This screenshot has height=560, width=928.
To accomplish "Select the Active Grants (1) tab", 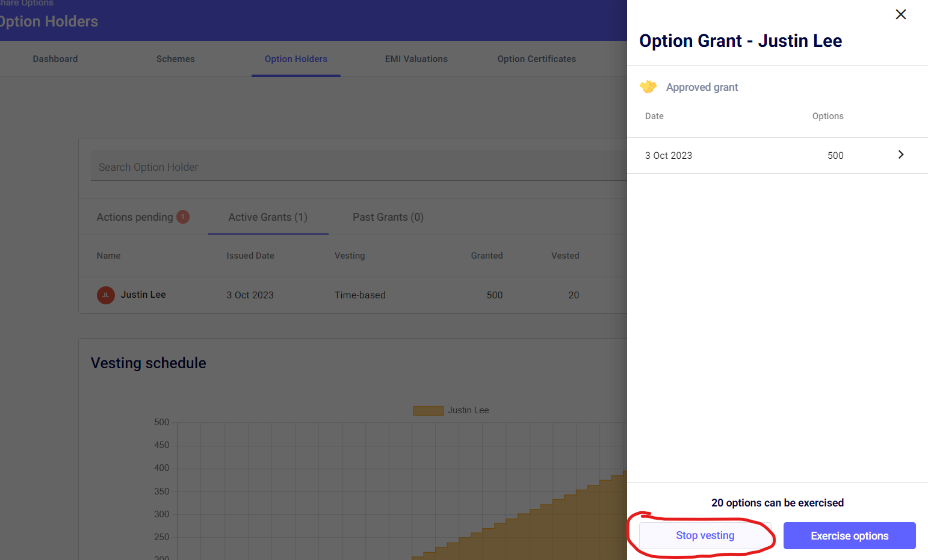I will [268, 217].
